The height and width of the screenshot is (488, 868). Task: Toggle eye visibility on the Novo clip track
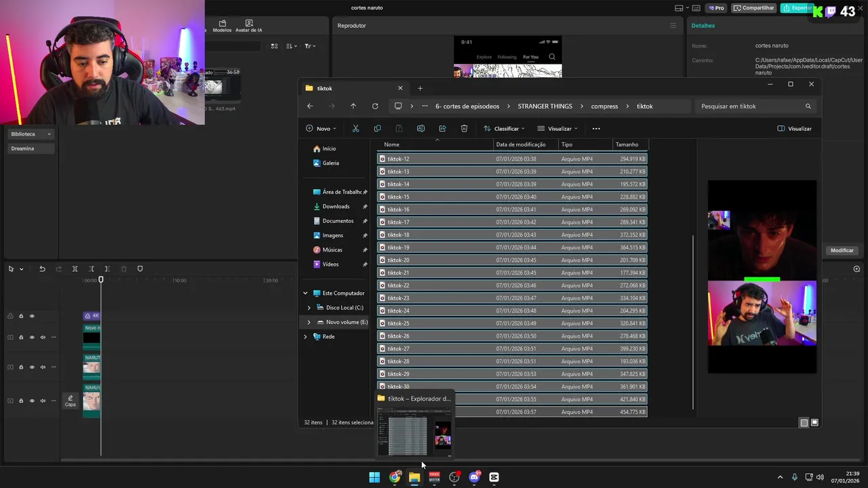click(32, 337)
